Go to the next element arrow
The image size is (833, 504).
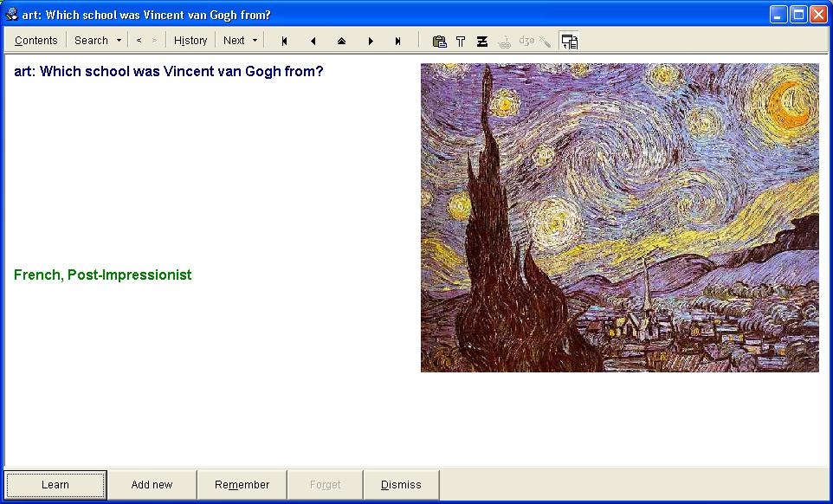371,41
